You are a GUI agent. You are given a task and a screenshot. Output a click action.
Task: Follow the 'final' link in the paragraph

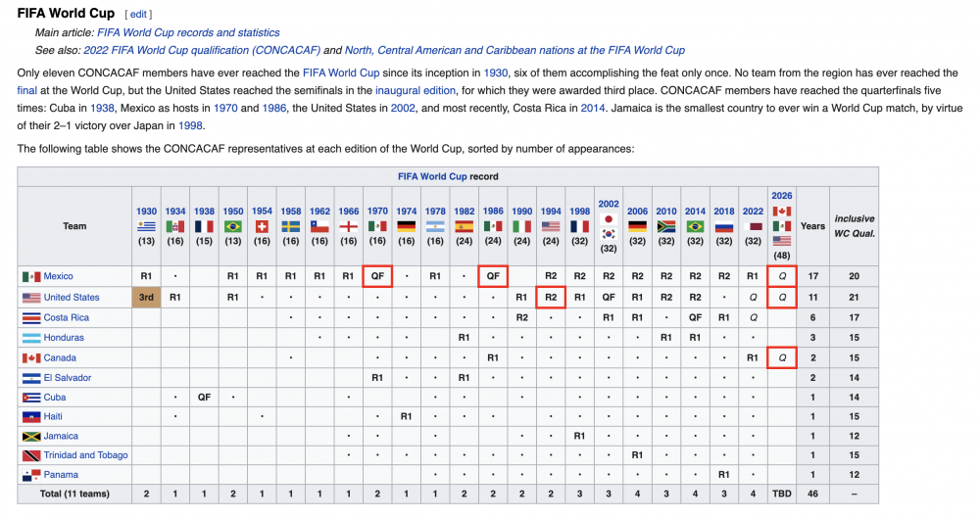[26, 90]
